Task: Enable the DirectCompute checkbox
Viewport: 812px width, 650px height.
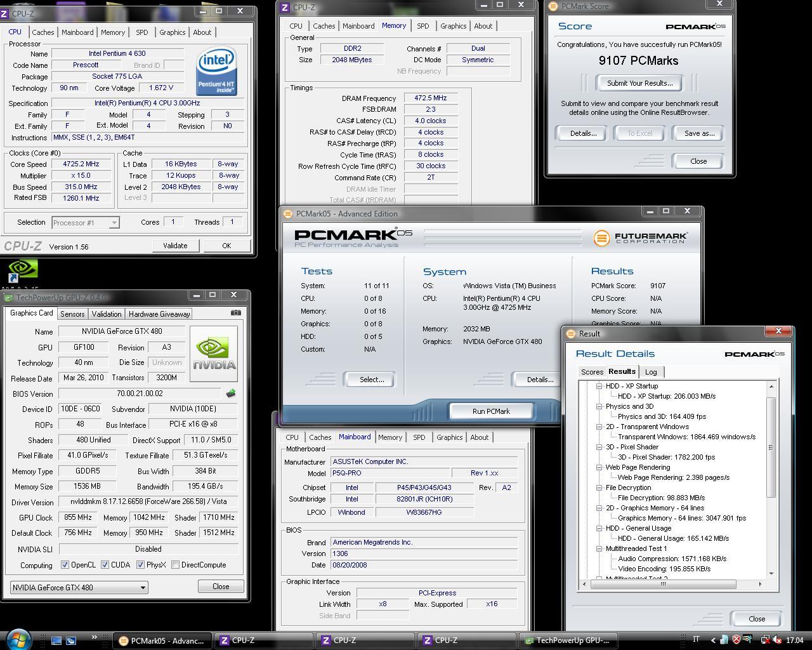Action: 175,565
